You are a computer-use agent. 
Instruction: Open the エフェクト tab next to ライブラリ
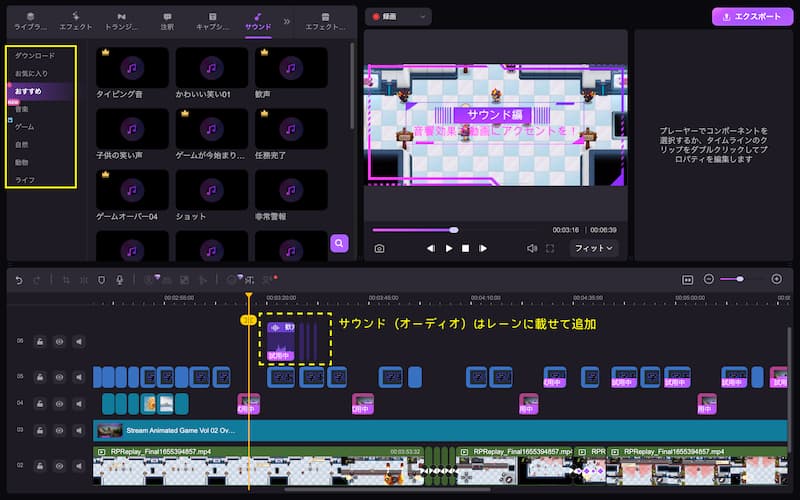click(x=76, y=21)
